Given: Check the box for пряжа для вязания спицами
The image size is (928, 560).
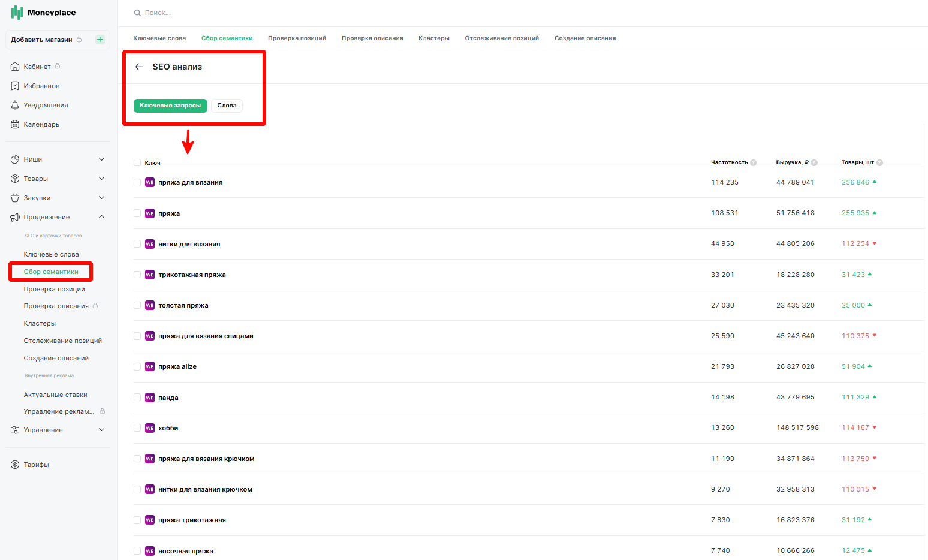Looking at the screenshot, I should pyautogui.click(x=137, y=336).
